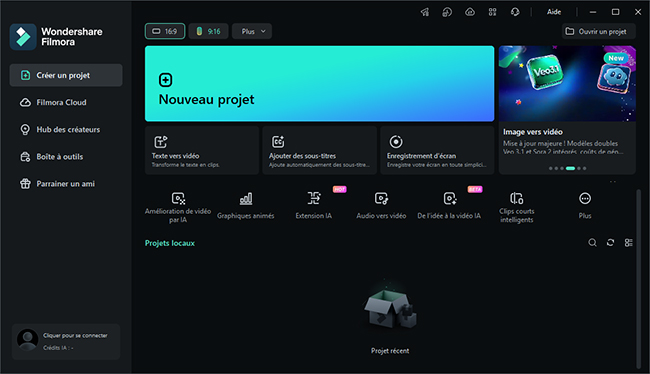The image size is (650, 374).
Task: Open the Aide menu
Action: 553,12
